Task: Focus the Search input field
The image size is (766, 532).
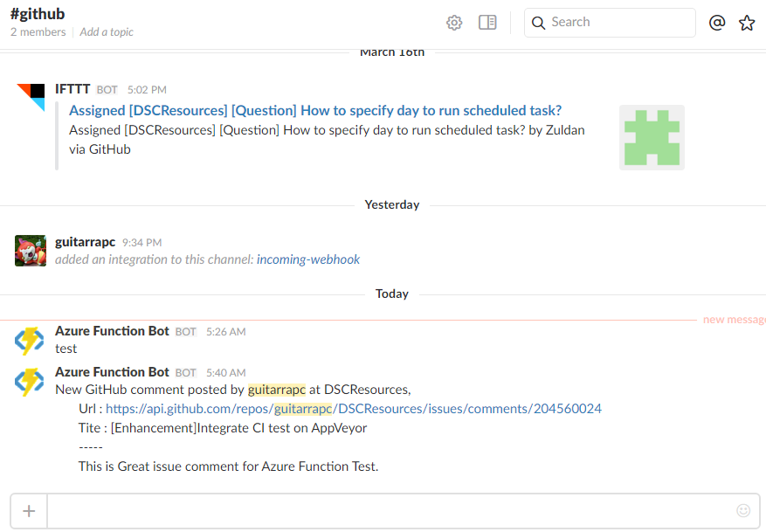Action: pos(610,23)
